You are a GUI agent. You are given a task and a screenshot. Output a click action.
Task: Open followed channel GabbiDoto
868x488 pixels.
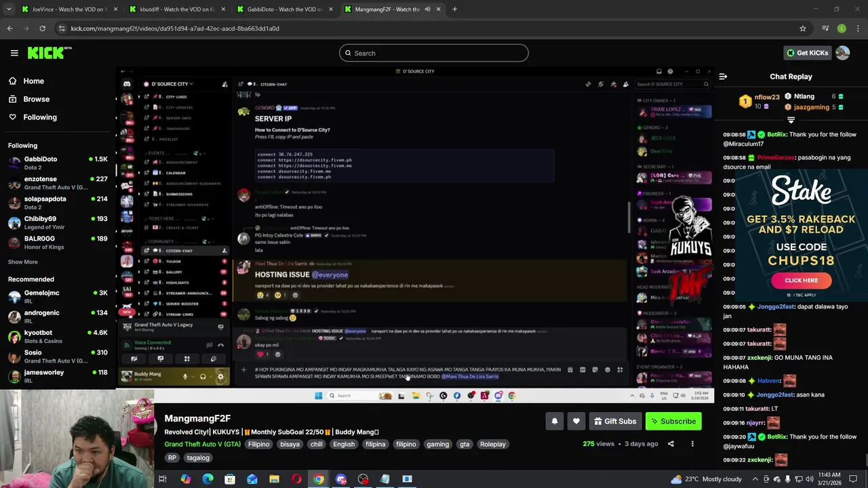coord(58,163)
